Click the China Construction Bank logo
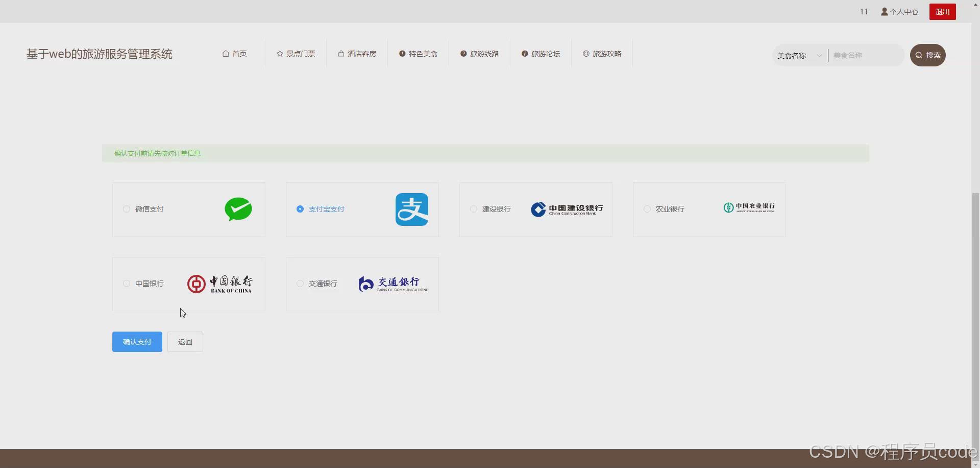The height and width of the screenshot is (468, 980). tap(567, 209)
